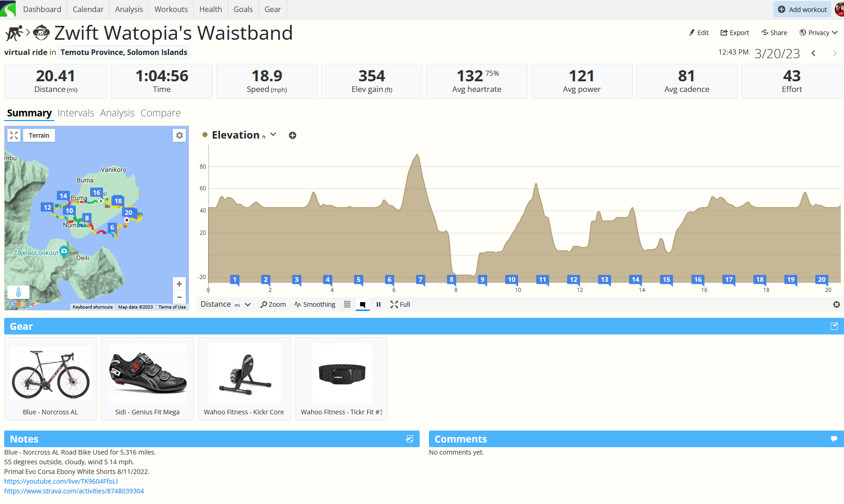Add another chart data series

293,135
